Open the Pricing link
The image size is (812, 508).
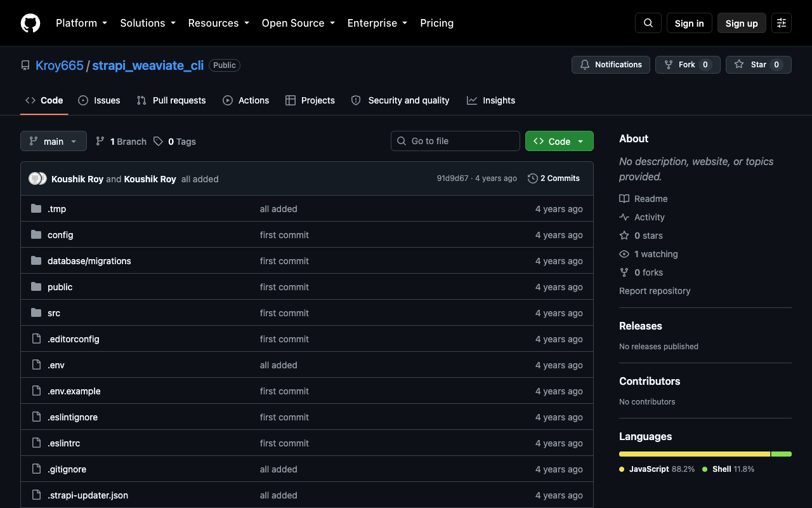click(437, 23)
